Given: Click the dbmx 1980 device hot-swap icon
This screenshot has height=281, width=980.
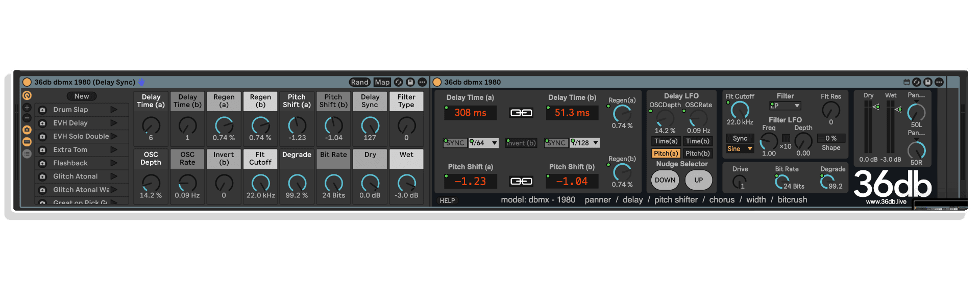Looking at the screenshot, I should click(917, 82).
